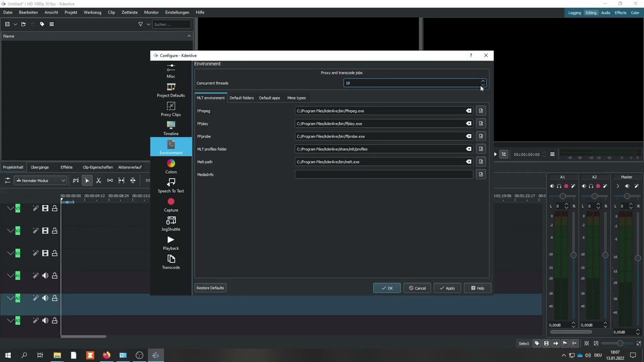The width and height of the screenshot is (644, 362).
Task: Click the Apply button
Action: (x=447, y=288)
